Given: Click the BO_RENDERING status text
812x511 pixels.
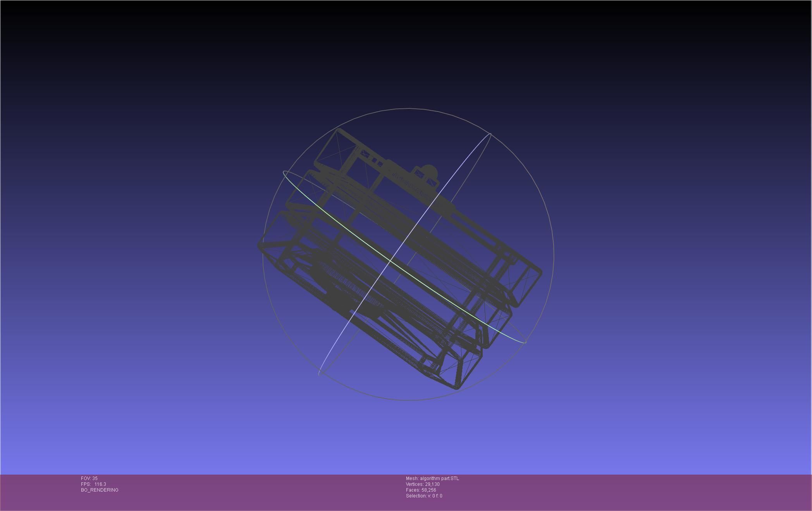Looking at the screenshot, I should (x=100, y=490).
